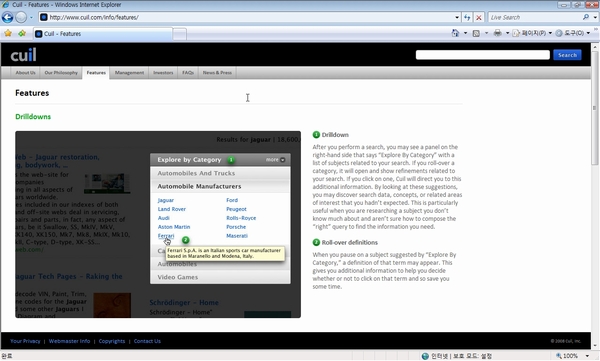Select the Features navigation tab
Screen dimensions: 600x361
(x=96, y=73)
